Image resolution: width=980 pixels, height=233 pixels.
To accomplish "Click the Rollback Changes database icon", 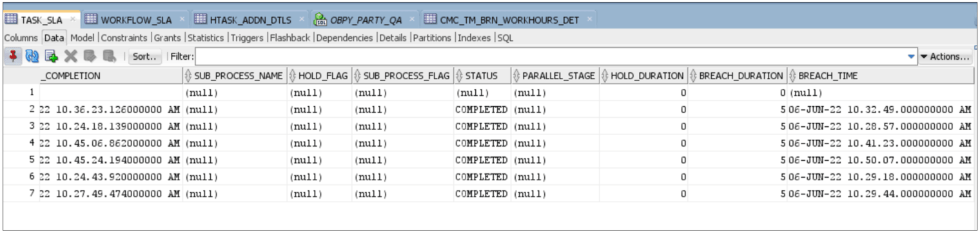I will 109,57.
